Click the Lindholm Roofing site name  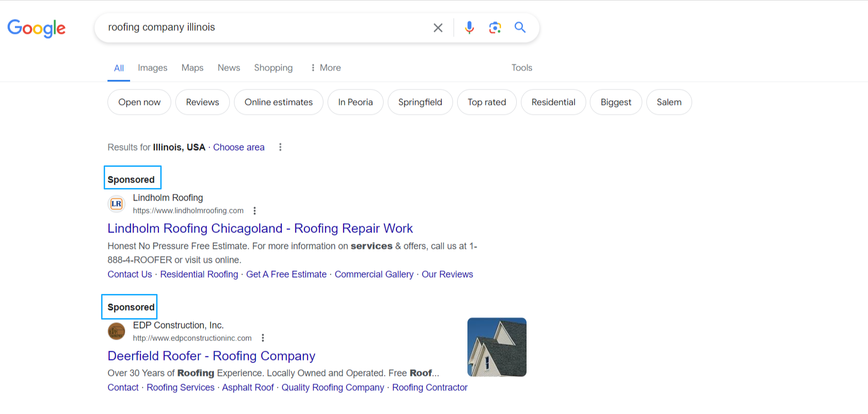[168, 197]
